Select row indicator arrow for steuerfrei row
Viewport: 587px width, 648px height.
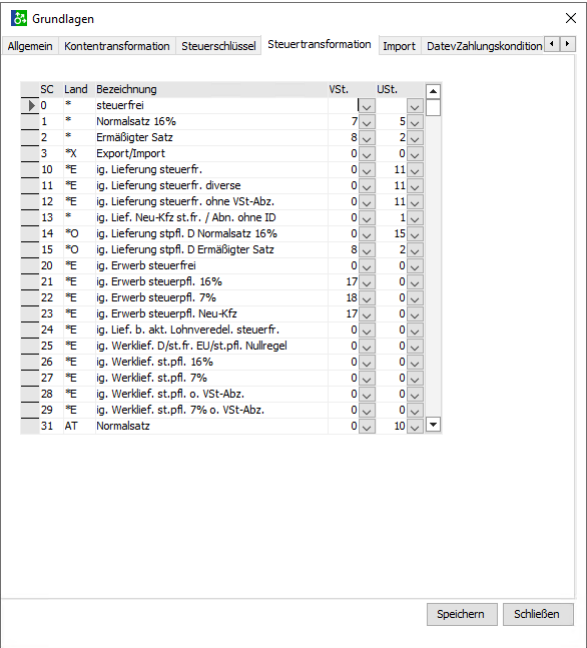pyautogui.click(x=30, y=105)
